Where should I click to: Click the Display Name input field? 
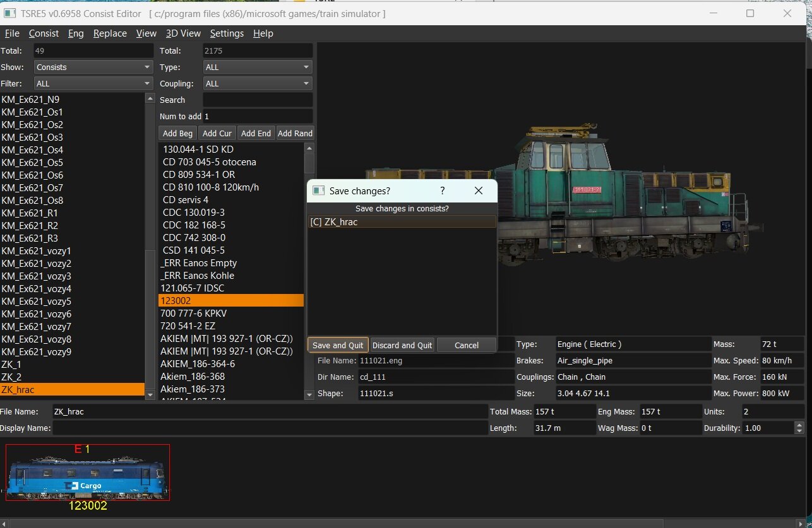270,428
